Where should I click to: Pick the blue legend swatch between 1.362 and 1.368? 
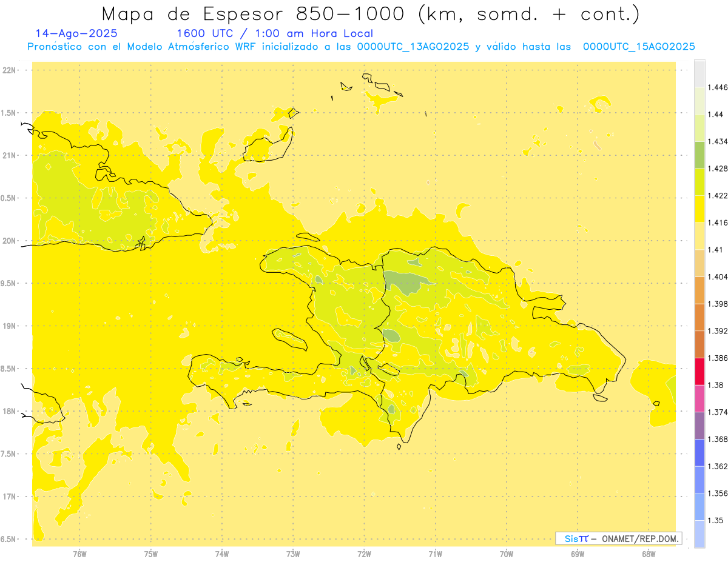click(699, 452)
